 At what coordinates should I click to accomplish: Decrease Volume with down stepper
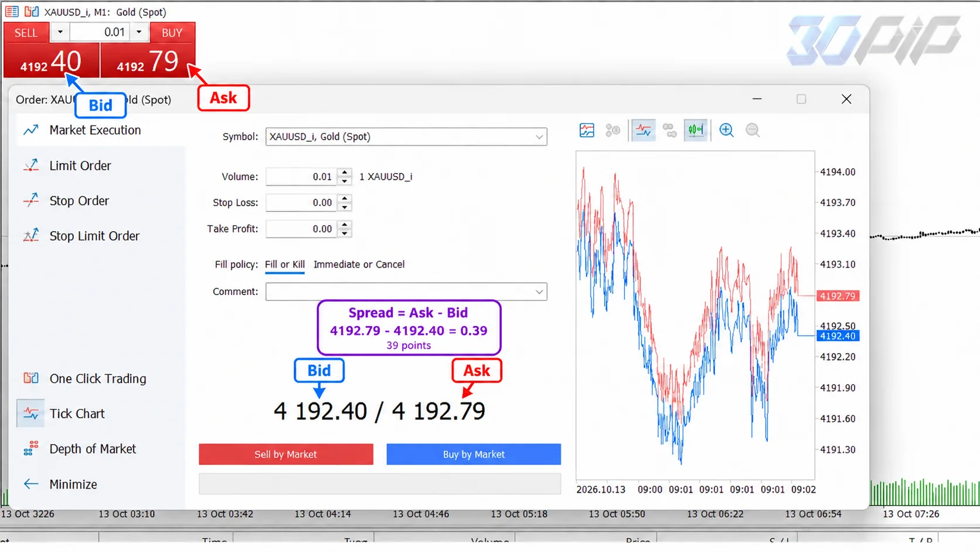tap(345, 181)
